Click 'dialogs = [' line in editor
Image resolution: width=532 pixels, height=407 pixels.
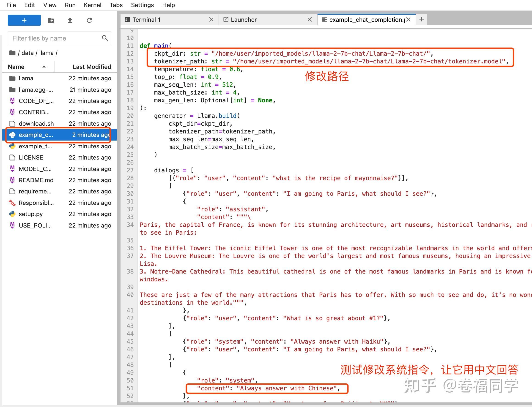point(174,170)
